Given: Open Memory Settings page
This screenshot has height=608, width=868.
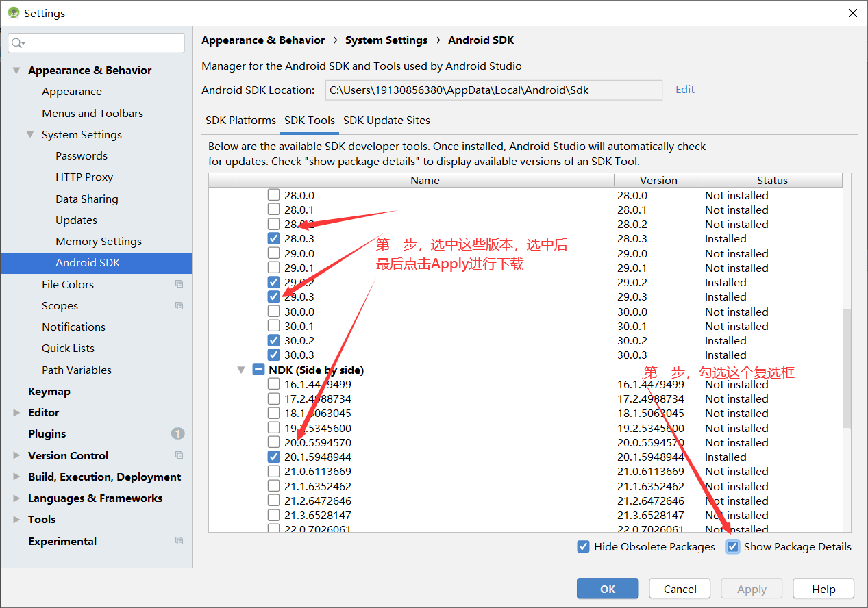Looking at the screenshot, I should point(99,241).
